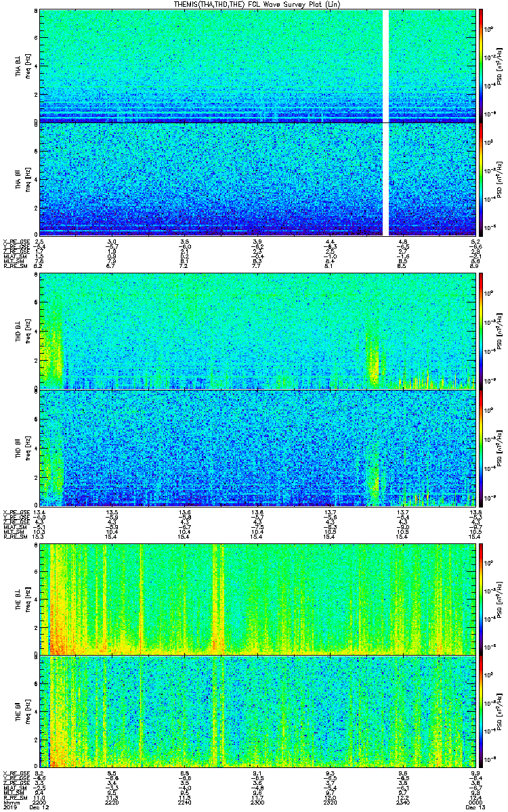Click the colorbar beside THD B-parallel panel
Image resolution: width=508 pixels, height=812 pixels.
tap(481, 449)
